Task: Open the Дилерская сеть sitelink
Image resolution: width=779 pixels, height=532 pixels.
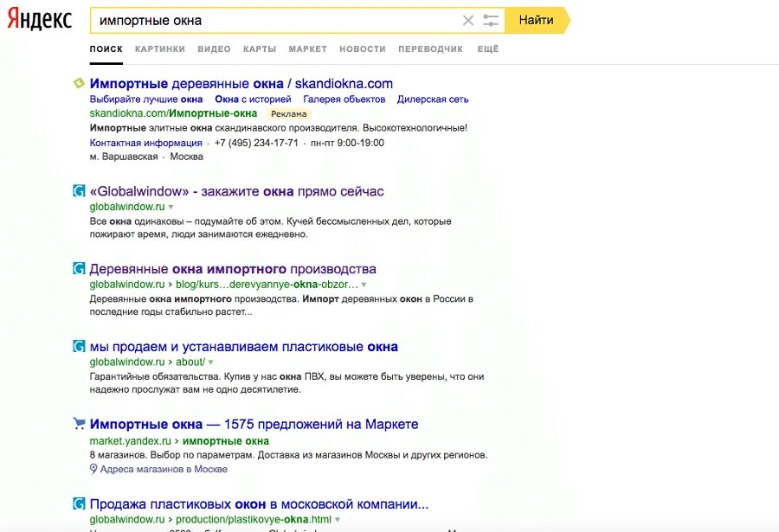Action: tap(433, 99)
